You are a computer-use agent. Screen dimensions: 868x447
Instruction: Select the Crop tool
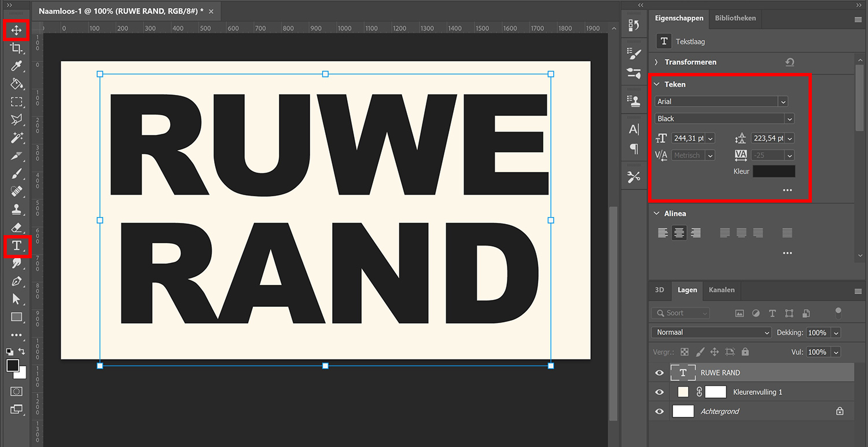point(16,49)
